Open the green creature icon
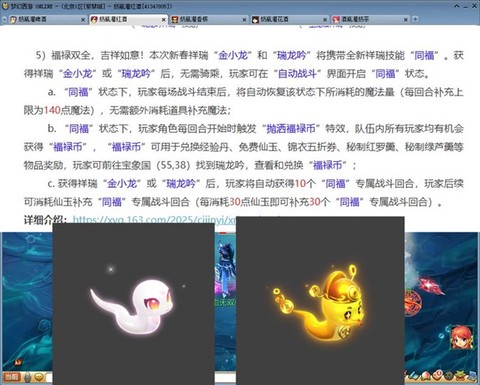This screenshot has height=385, width=480. pos(461,376)
